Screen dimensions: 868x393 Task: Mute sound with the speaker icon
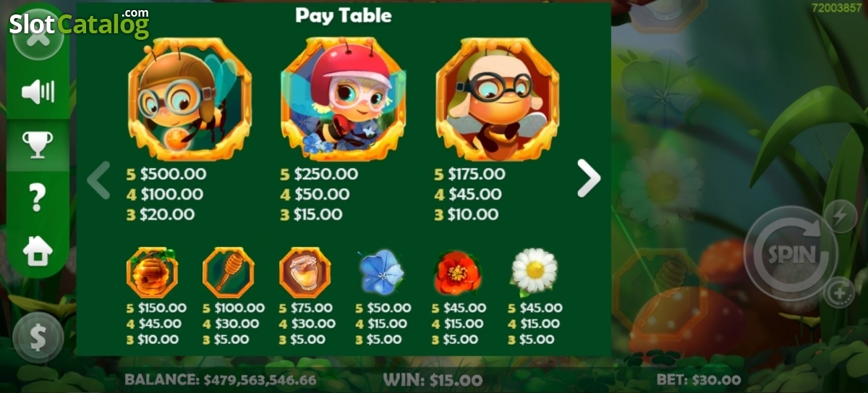[x=38, y=92]
